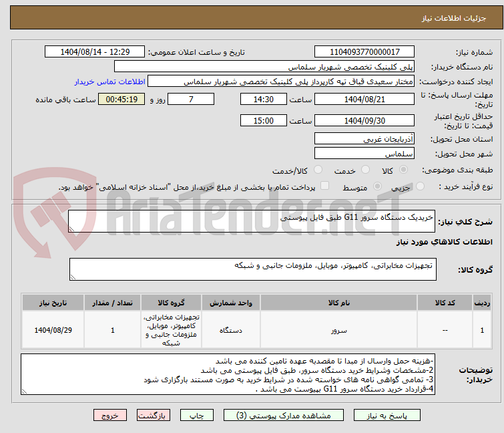
Task: Click the 'تعداد / مقدار' column header
Action: tap(113, 303)
